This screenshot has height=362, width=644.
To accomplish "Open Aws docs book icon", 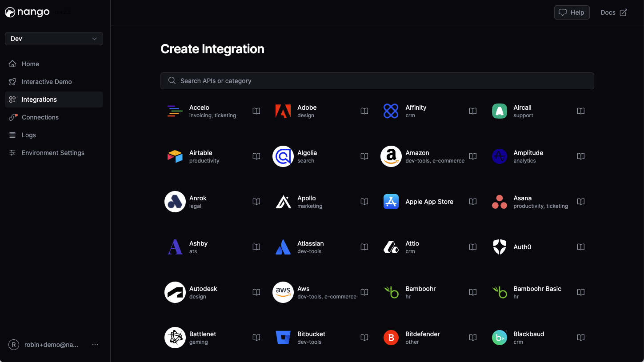I will 364,292.
